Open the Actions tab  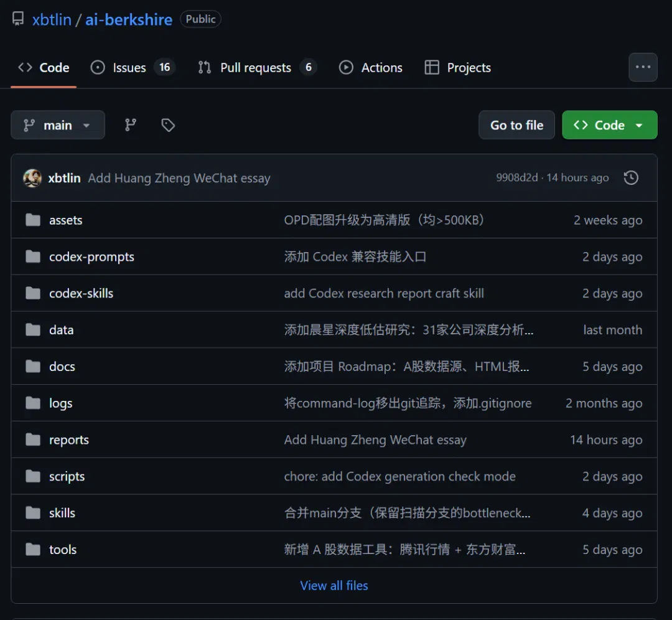pos(371,67)
